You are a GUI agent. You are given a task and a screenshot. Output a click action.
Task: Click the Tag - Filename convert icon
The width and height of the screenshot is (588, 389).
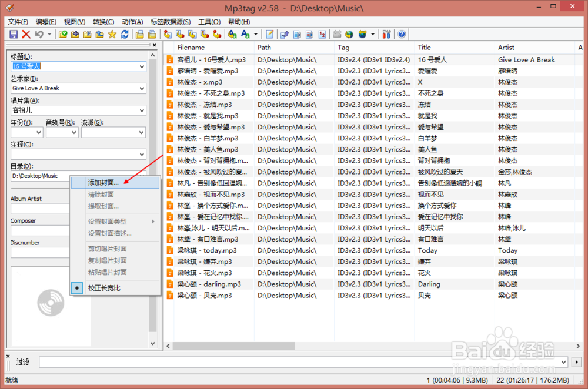168,35
